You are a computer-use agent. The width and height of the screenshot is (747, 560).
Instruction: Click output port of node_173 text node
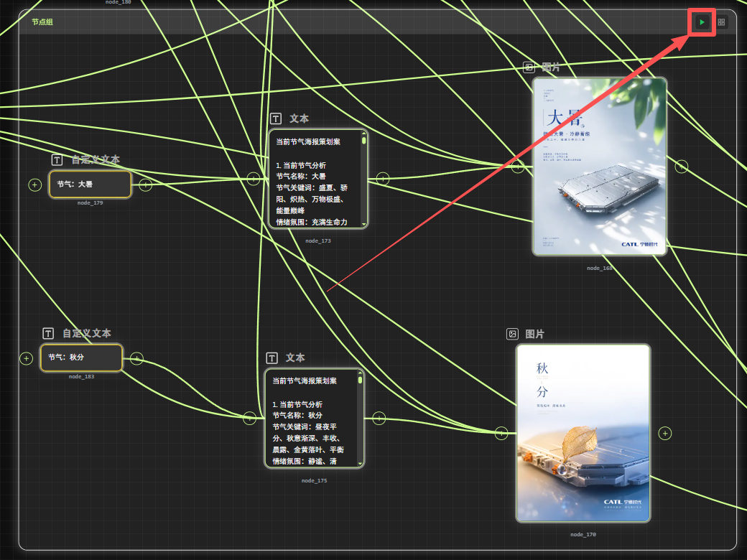coord(383,179)
